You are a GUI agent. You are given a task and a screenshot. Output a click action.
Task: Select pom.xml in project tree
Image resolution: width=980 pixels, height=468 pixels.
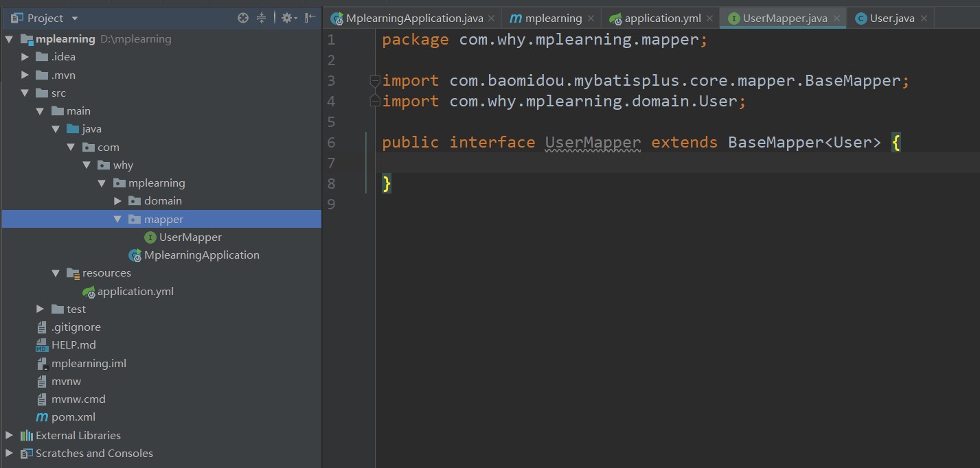point(73,417)
